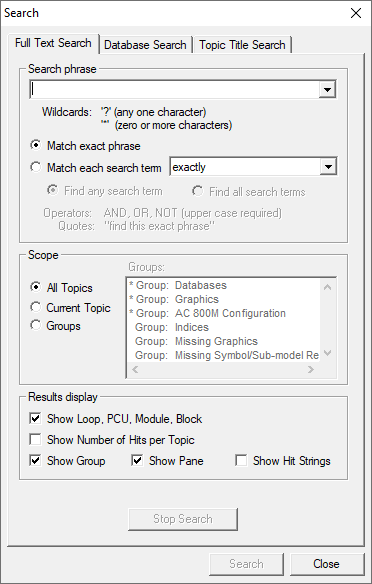
Task: Click the Search button
Action: click(246, 564)
